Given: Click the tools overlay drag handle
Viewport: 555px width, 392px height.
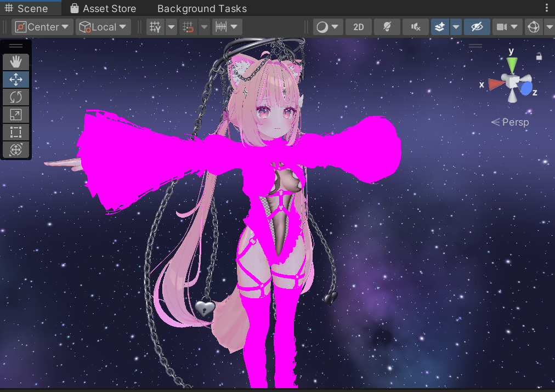Looking at the screenshot, I should (16, 46).
